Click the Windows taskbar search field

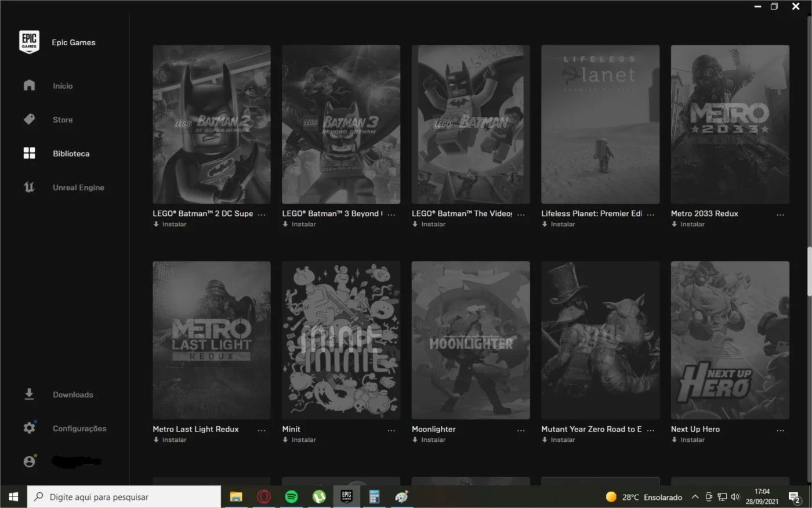click(124, 497)
